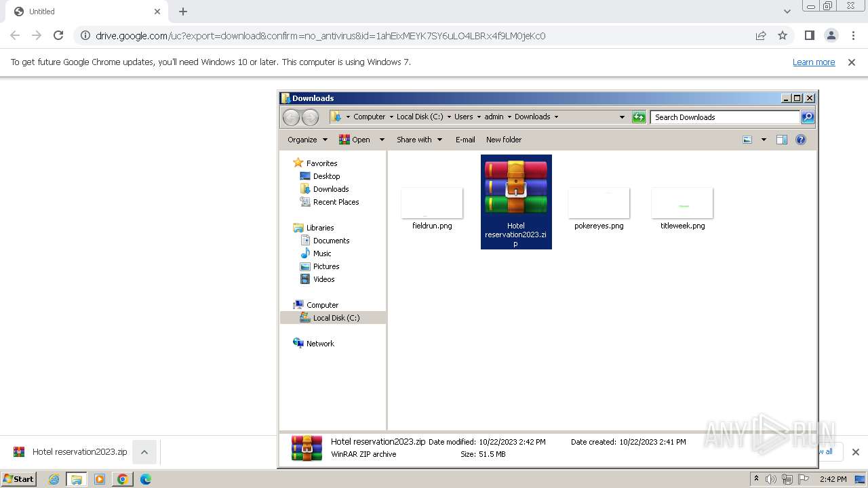Dismiss the Chrome update notice
Image resolution: width=868 pixels, height=488 pixels.
pos(852,62)
